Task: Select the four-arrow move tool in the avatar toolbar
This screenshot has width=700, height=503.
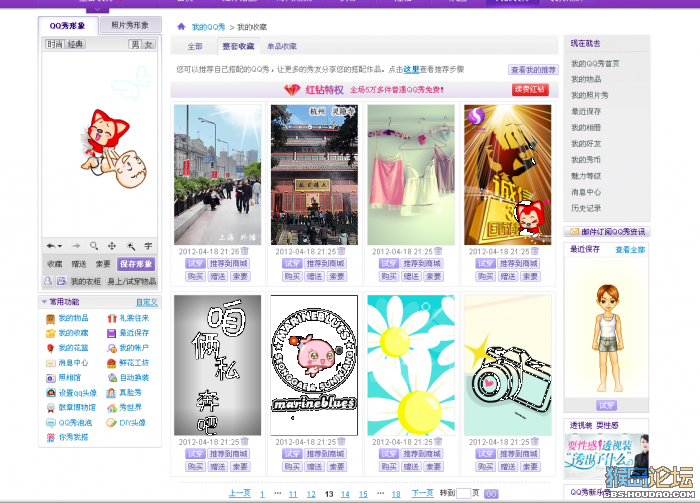Action: [112, 246]
